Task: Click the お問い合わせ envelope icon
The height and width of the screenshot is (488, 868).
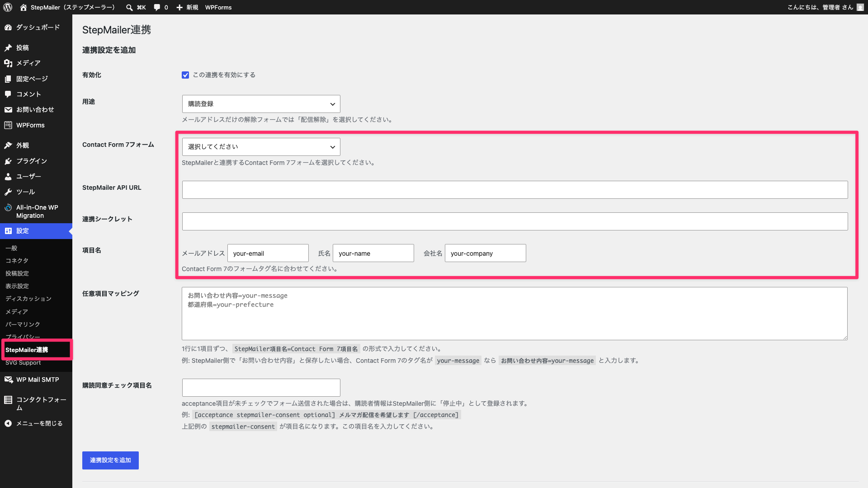Action: click(8, 110)
